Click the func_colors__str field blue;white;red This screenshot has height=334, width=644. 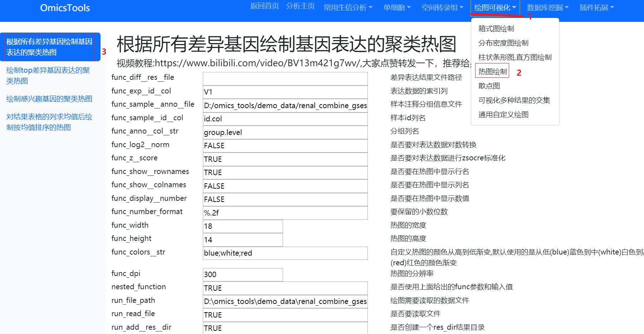pyautogui.click(x=285, y=253)
